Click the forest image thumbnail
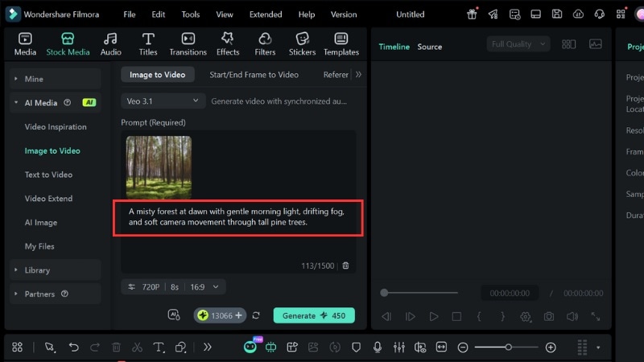The height and width of the screenshot is (362, 644). coord(159,167)
